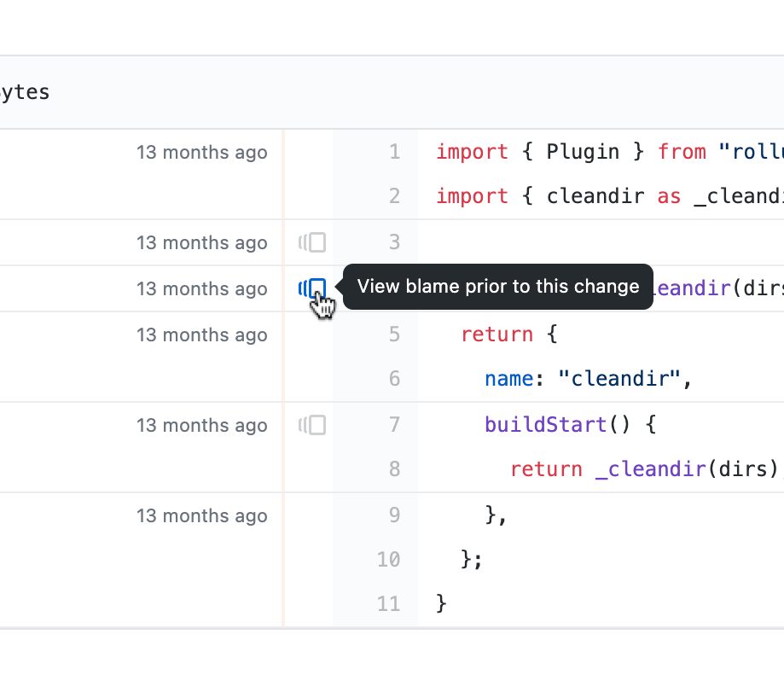784x698 pixels.
Task: Open the "13 months ago" commit beside line 7
Action: click(202, 425)
